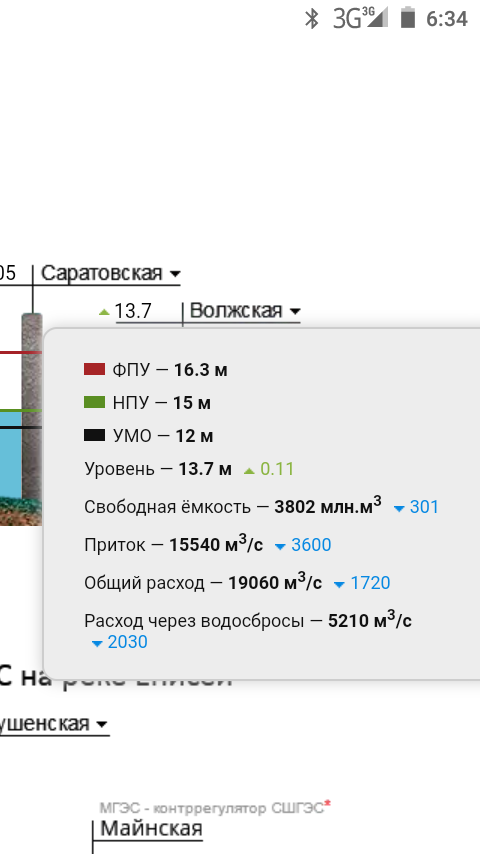The width and height of the screenshot is (480, 854).
Task: Click the 13.7 level value label
Action: [133, 311]
